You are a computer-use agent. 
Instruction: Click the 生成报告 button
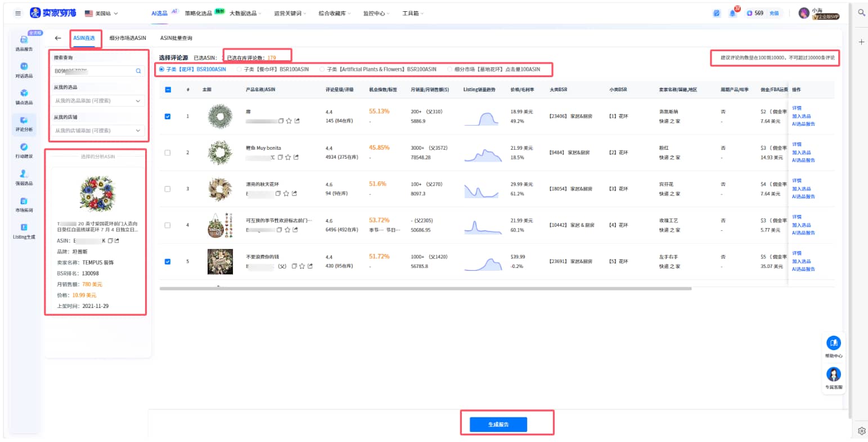point(498,425)
